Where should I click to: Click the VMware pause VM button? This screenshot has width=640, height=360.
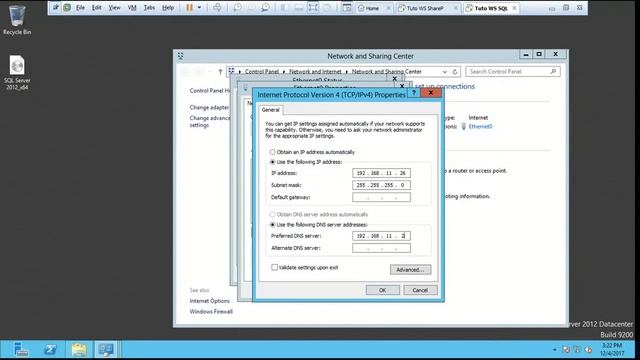tap(189, 7)
